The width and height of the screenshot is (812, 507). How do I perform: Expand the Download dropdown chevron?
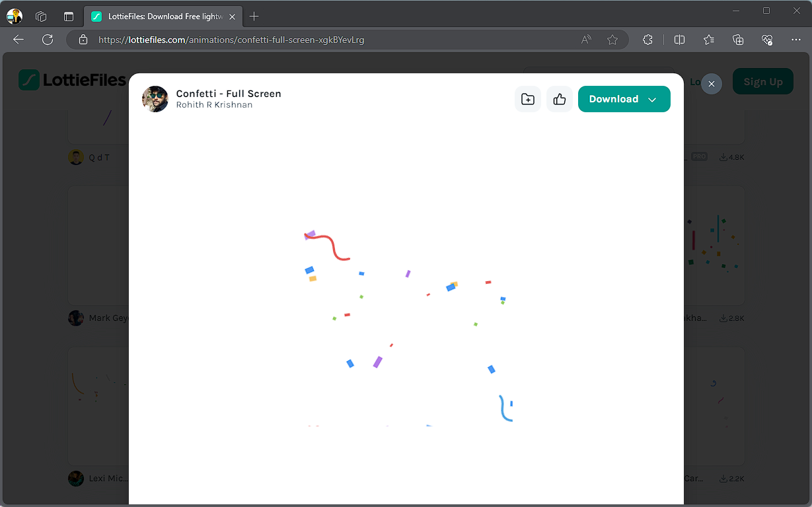(x=652, y=100)
